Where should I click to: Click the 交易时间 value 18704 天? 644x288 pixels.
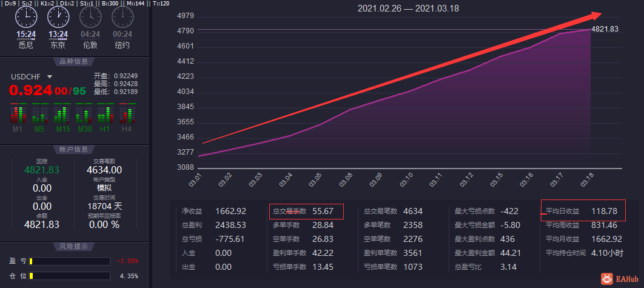[x=104, y=206]
